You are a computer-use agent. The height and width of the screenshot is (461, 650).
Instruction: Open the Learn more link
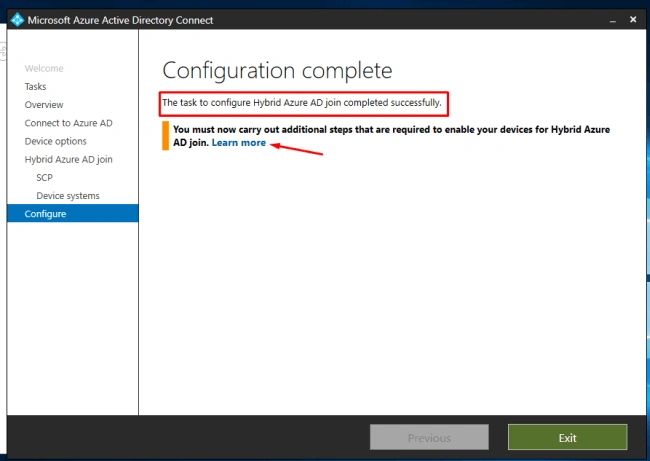[239, 143]
